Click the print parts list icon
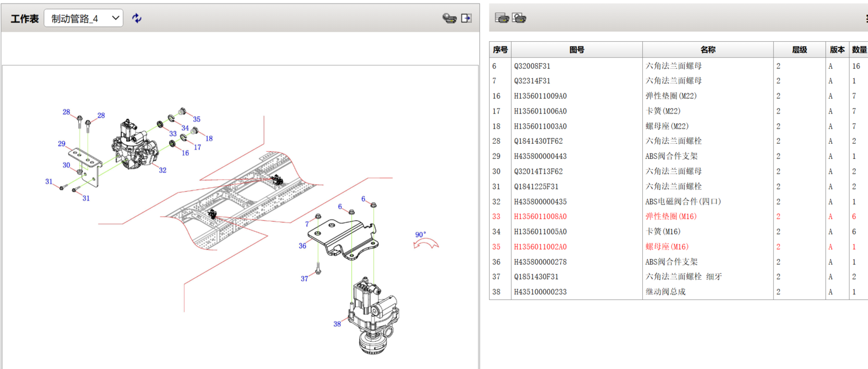This screenshot has width=868, height=369. click(x=502, y=19)
